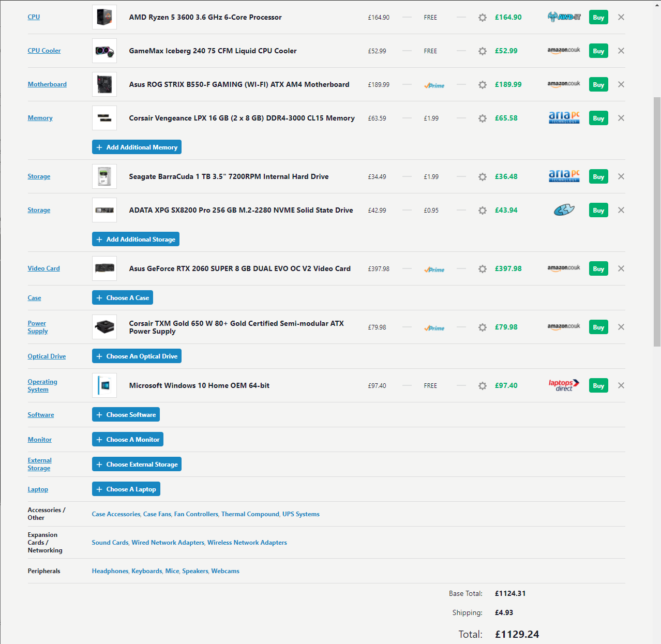Open the Webcams peripherals link
The height and width of the screenshot is (644, 661).
pyautogui.click(x=226, y=571)
